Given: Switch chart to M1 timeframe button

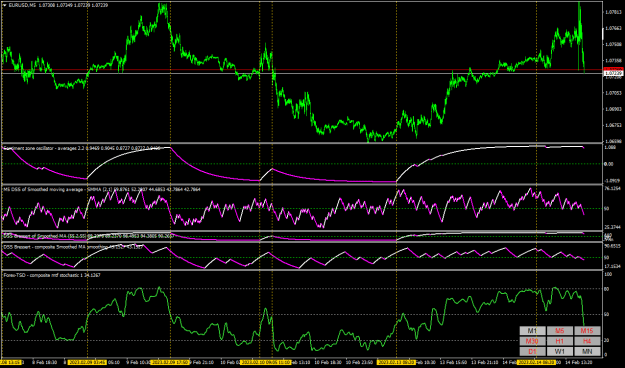Looking at the screenshot, I should [x=532, y=331].
